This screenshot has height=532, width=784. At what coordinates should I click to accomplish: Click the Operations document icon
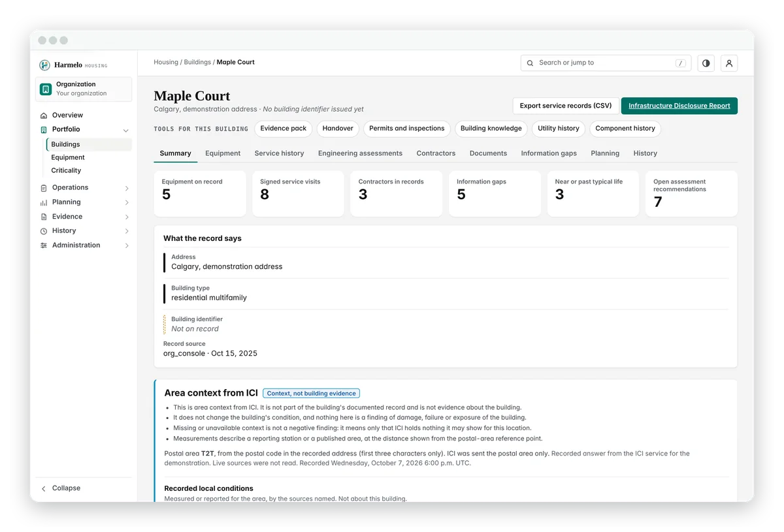(x=44, y=187)
